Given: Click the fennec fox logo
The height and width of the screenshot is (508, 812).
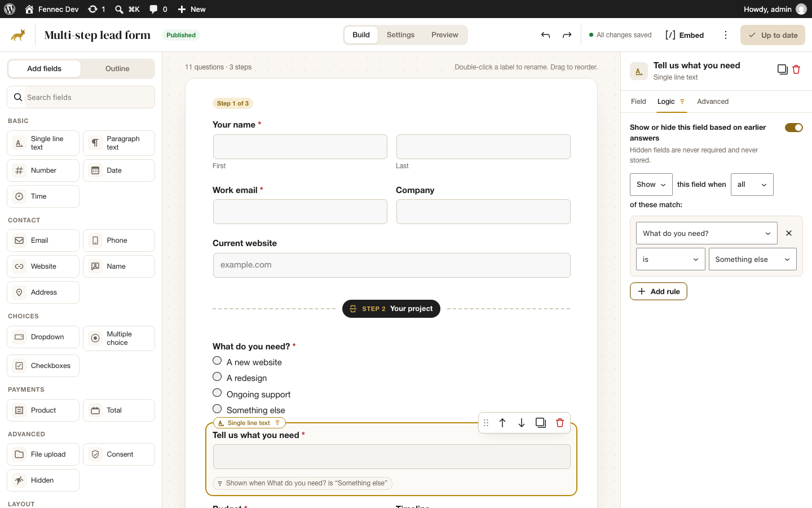Looking at the screenshot, I should tap(18, 35).
